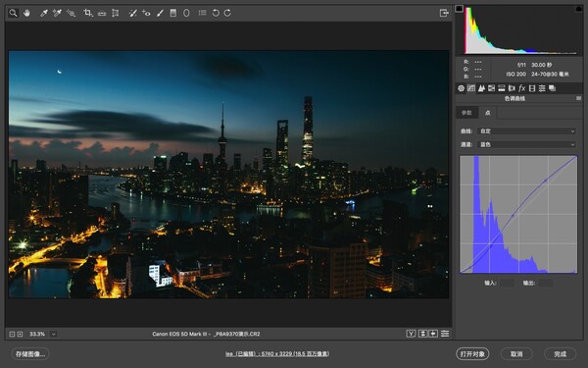The width and height of the screenshot is (588, 368).
Task: Swap before and after settings
Action: pos(422,334)
